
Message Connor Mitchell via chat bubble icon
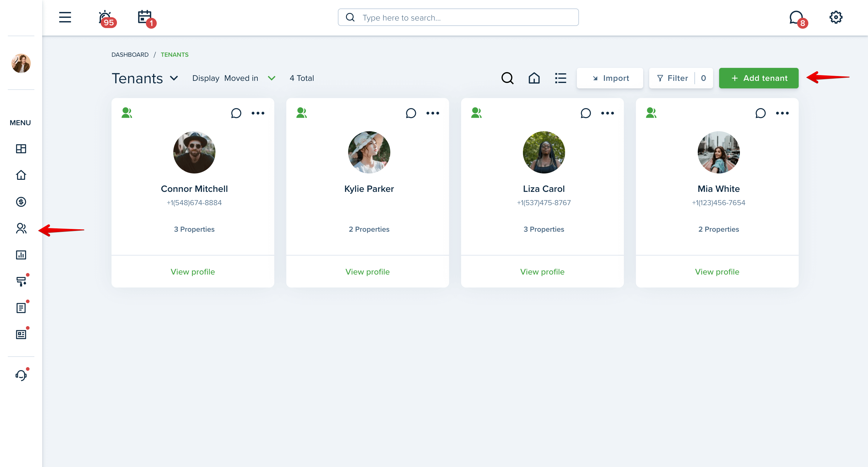click(x=236, y=113)
